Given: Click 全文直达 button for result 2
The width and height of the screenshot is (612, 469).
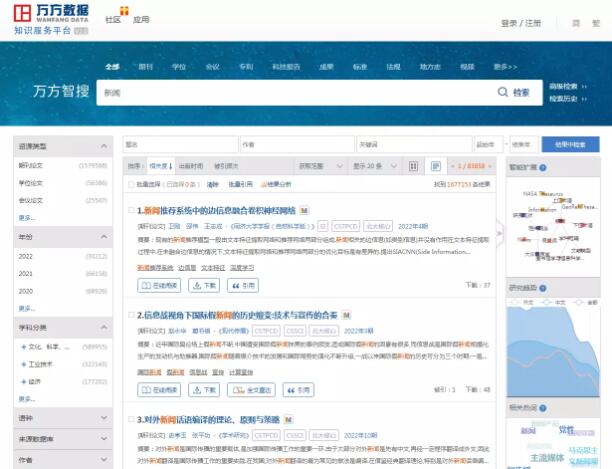Looking at the screenshot, I should click(x=251, y=390).
